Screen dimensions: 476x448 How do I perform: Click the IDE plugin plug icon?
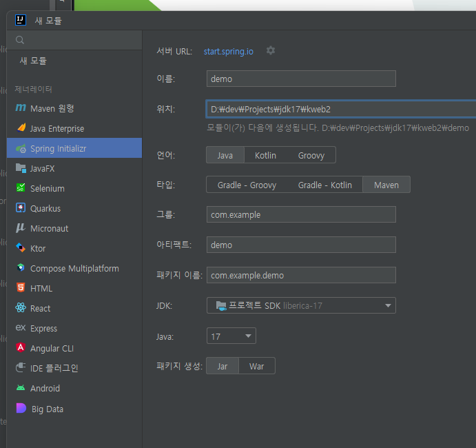tap(21, 367)
